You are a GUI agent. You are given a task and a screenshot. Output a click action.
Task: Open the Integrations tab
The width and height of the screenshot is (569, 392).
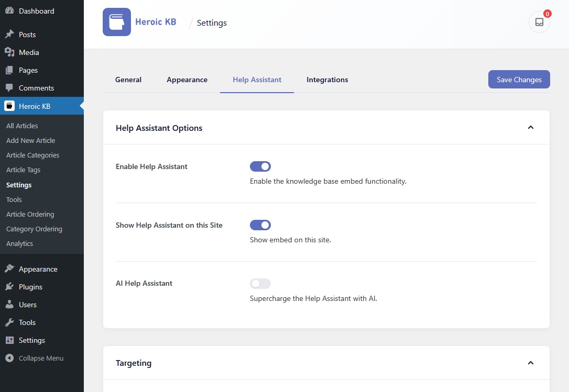(327, 80)
